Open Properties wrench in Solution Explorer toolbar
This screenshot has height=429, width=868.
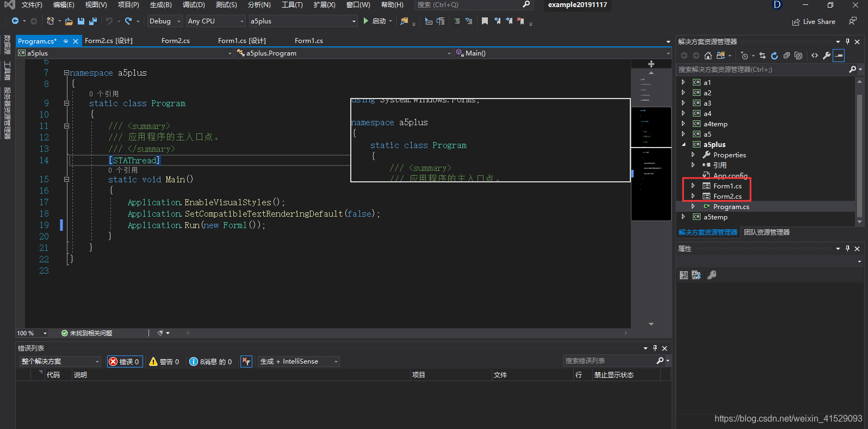827,56
